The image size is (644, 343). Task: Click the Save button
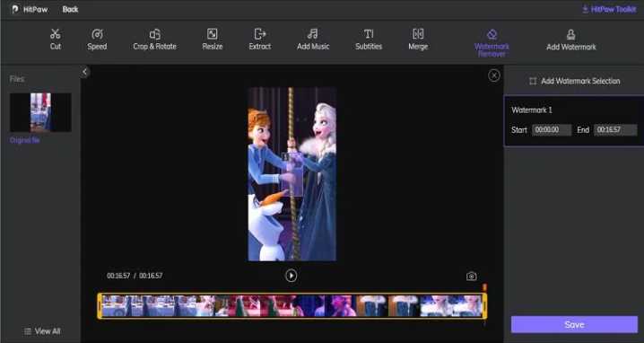(x=574, y=324)
